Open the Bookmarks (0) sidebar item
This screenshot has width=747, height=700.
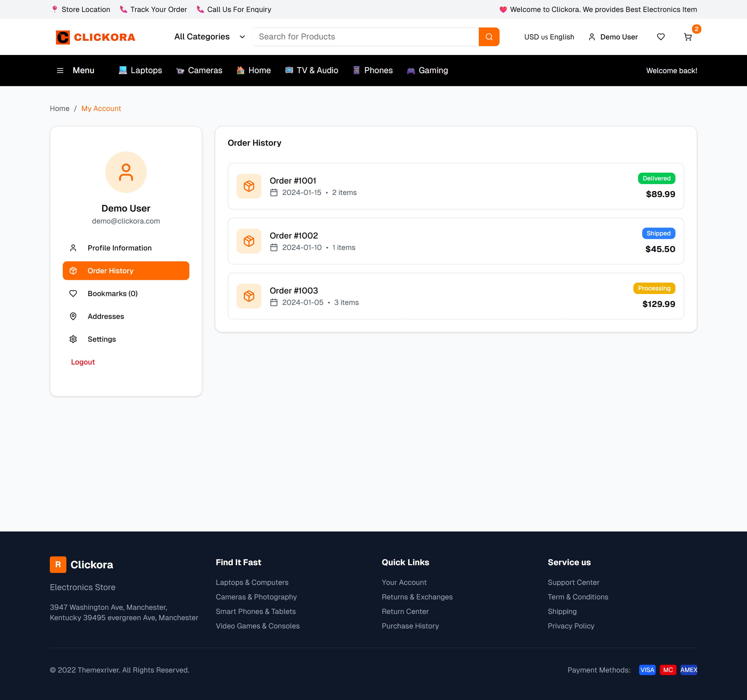point(112,294)
